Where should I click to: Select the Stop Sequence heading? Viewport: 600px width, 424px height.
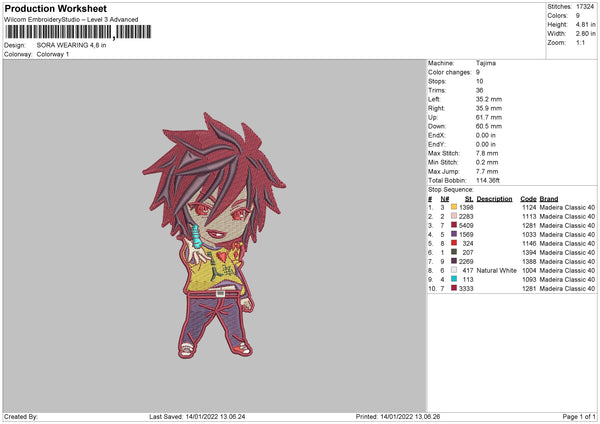451,189
